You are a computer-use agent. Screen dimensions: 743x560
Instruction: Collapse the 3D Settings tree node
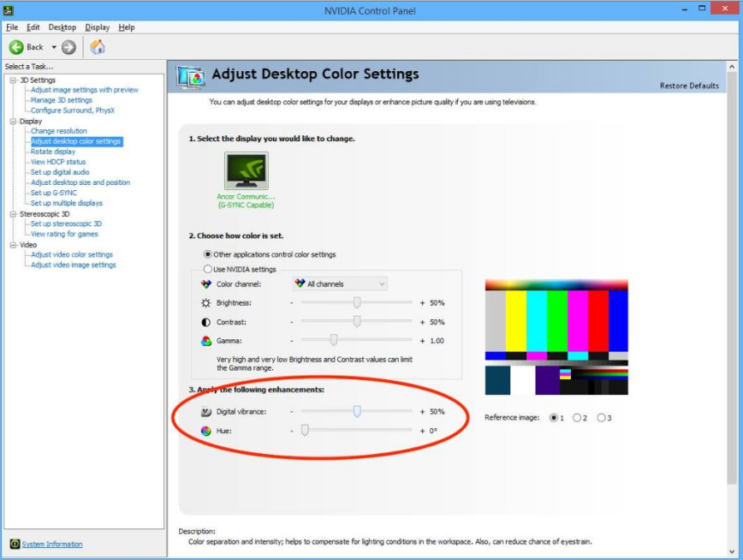click(14, 80)
